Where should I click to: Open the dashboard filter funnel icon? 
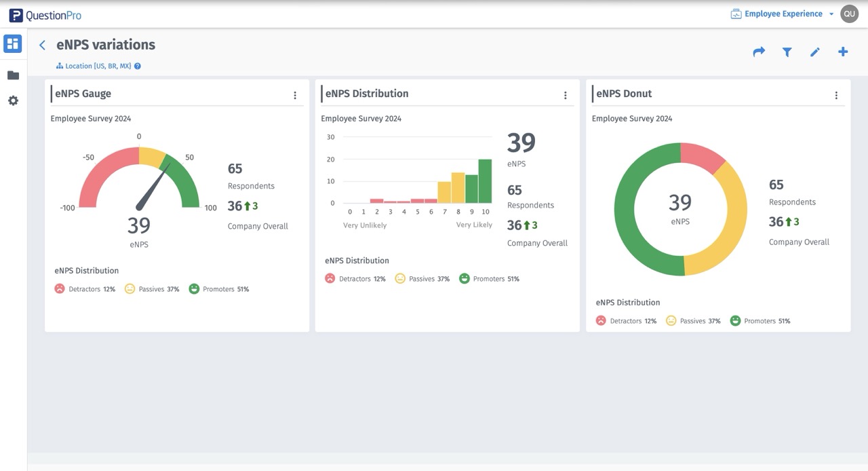coord(787,52)
